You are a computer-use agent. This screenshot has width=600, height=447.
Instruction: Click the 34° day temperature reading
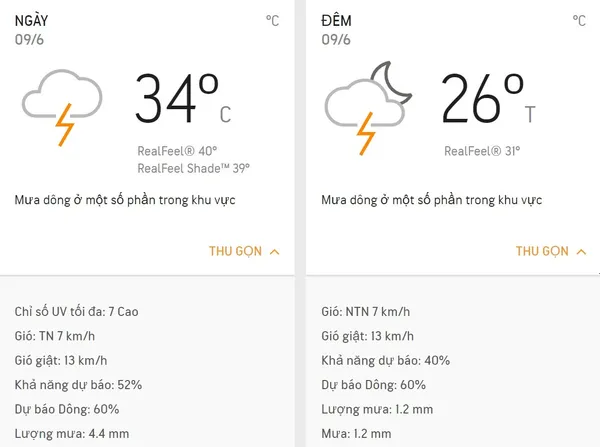183,99
